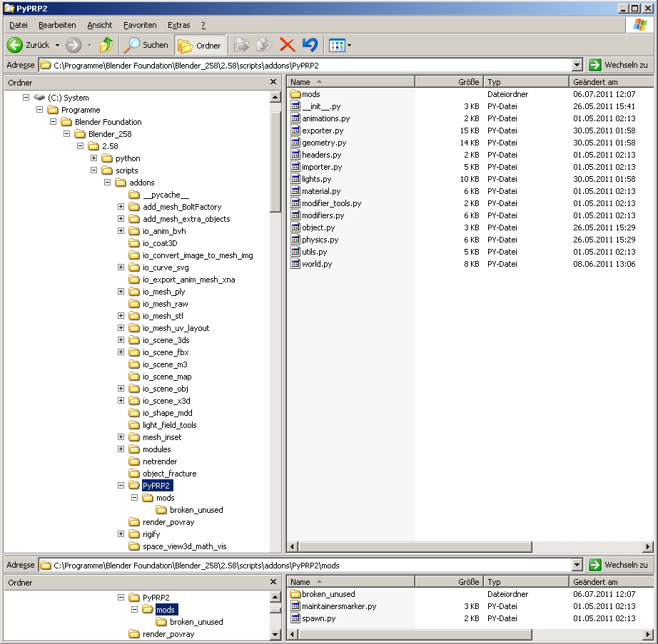
Task: Sort upper list by Größe column
Action: (449, 82)
